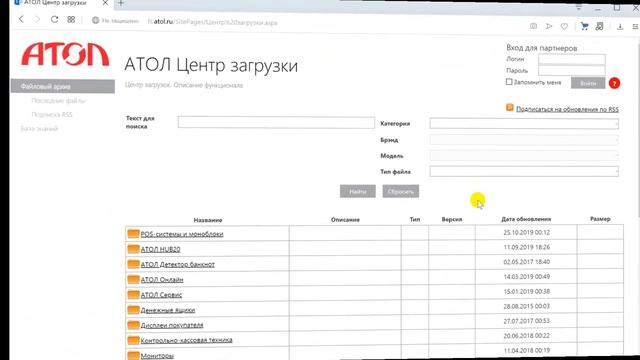Screen dimensions: 640x360
Task: Open the АТОЛ Детектор банкнот folder link
Action: (x=178, y=264)
